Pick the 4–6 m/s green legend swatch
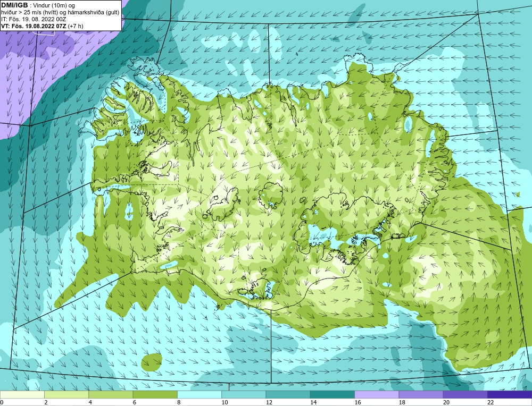Viewport: 532px width, 406px height. (111, 394)
